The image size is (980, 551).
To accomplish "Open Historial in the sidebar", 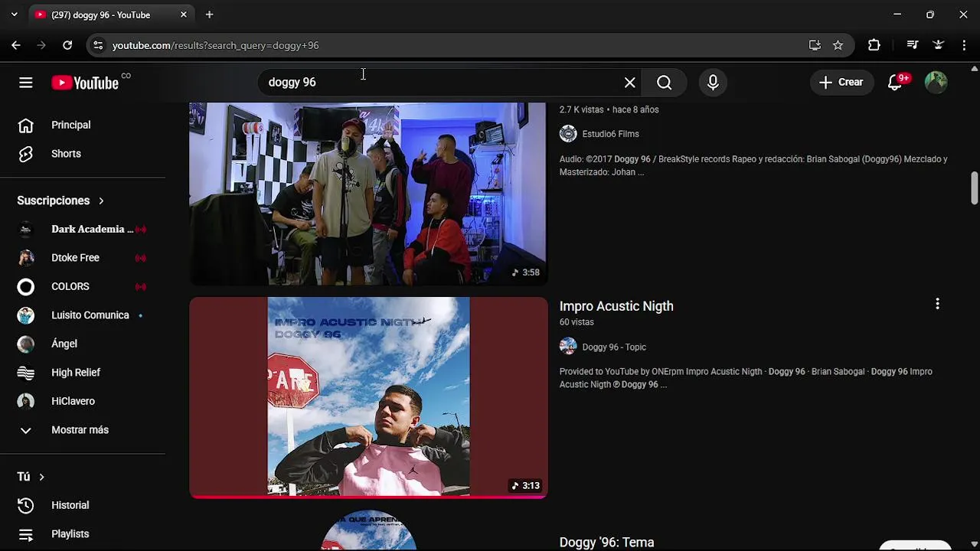I will coord(83,505).
